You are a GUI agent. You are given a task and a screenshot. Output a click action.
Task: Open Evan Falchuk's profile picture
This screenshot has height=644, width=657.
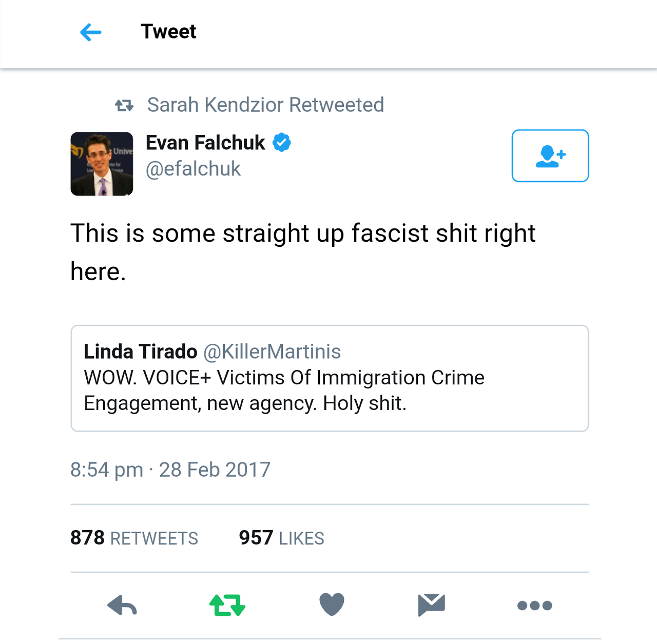click(102, 164)
